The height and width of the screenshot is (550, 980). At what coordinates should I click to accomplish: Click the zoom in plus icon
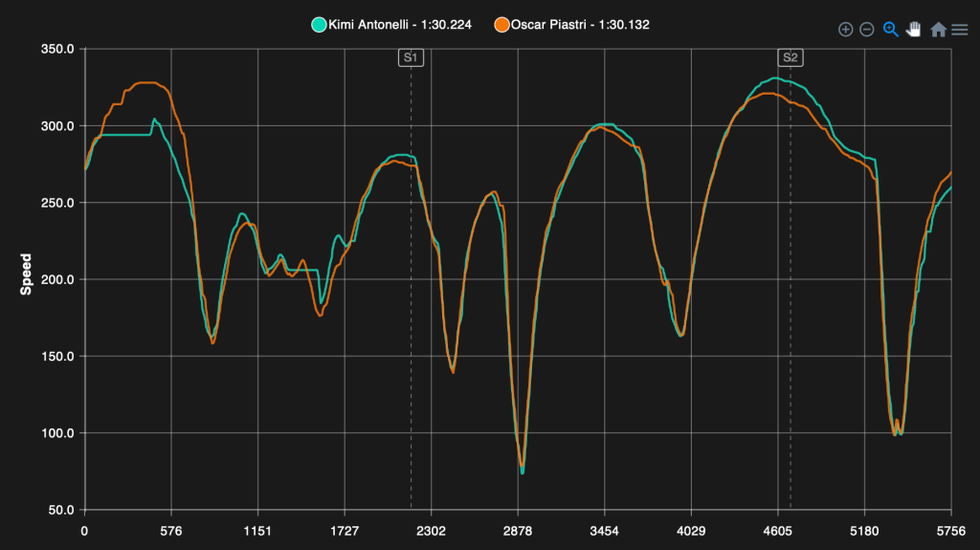[x=845, y=30]
